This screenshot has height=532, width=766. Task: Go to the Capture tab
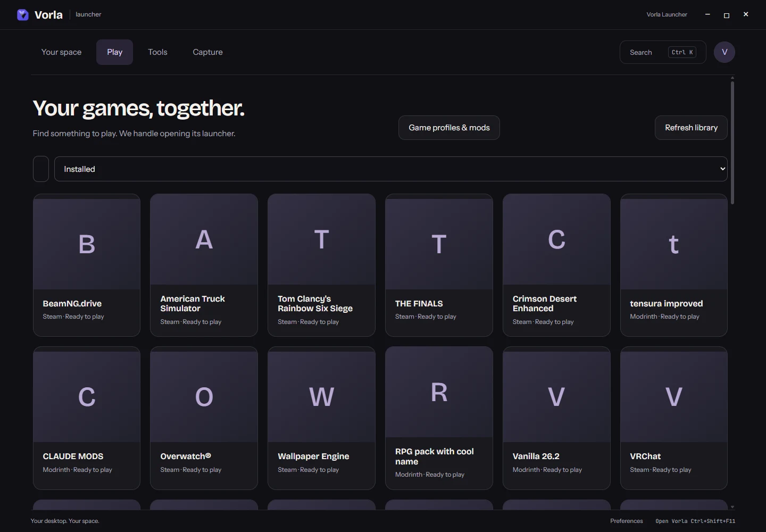(x=207, y=52)
